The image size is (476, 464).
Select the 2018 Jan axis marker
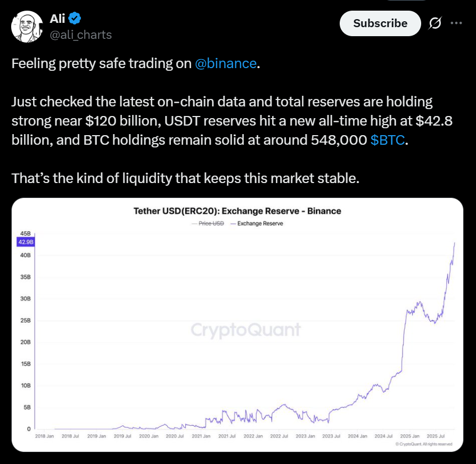click(x=44, y=436)
